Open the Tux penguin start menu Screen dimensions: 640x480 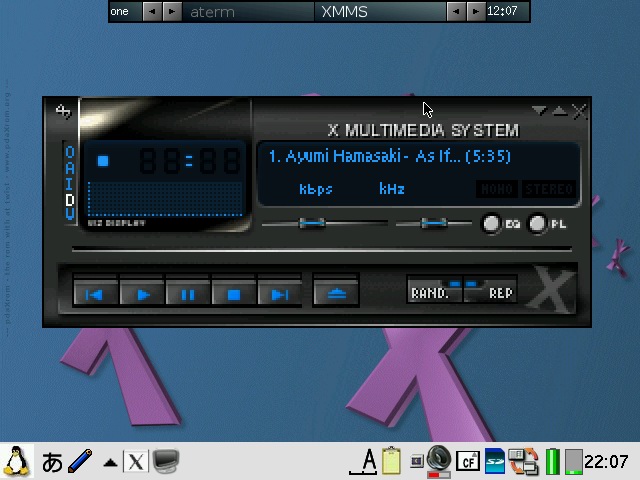[x=17, y=461]
